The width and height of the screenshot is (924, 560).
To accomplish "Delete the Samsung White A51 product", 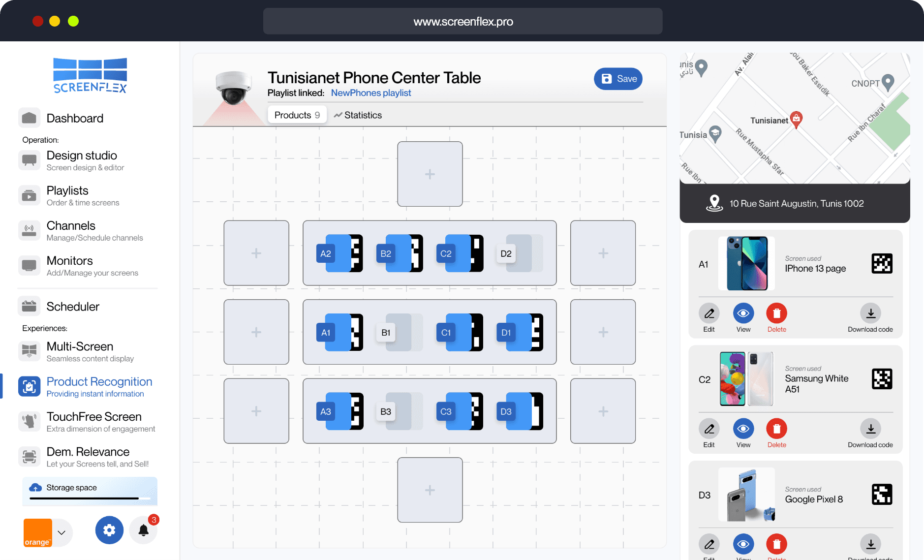I will tap(776, 429).
